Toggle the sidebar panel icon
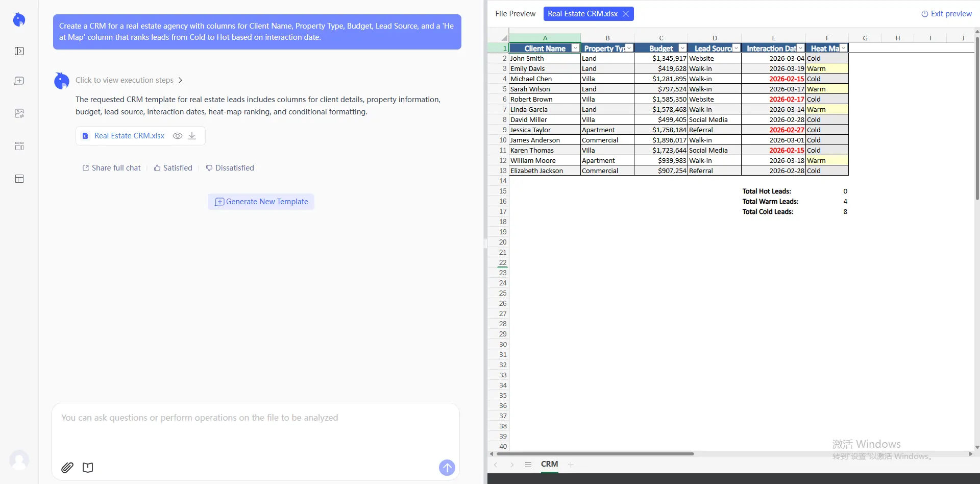Image resolution: width=980 pixels, height=484 pixels. [19, 51]
